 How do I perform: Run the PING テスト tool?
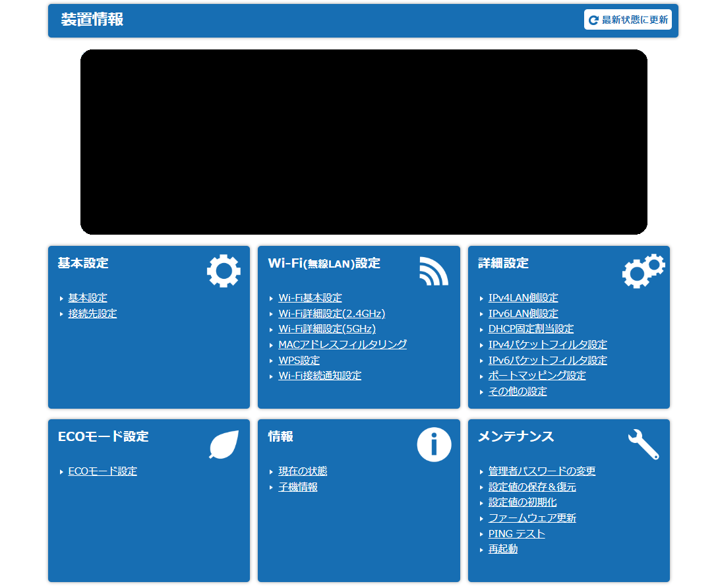[516, 533]
